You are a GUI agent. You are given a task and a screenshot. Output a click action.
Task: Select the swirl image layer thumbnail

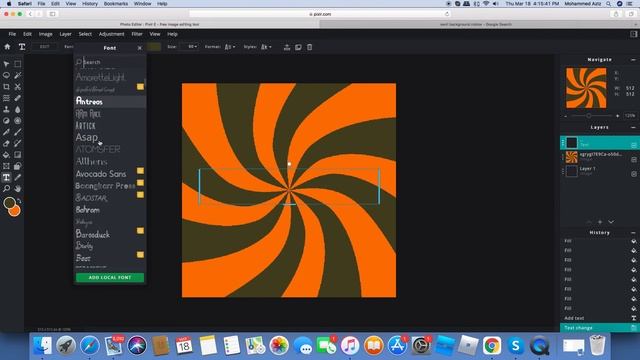[571, 157]
